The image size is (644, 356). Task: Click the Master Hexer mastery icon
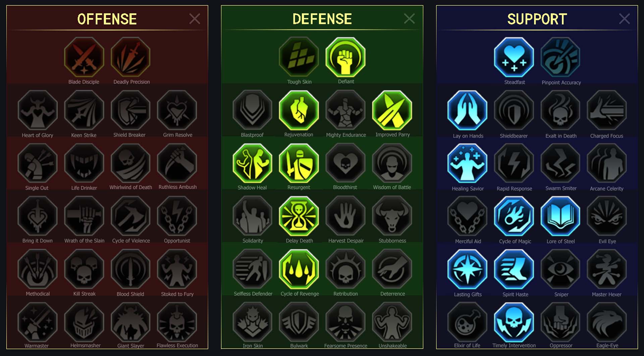pos(607,269)
